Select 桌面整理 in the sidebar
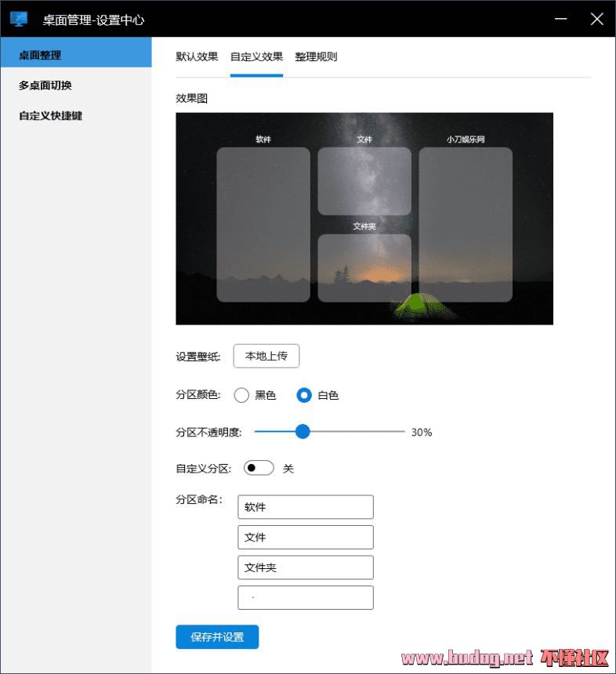Viewport: 616px width, 674px height. [x=75, y=56]
